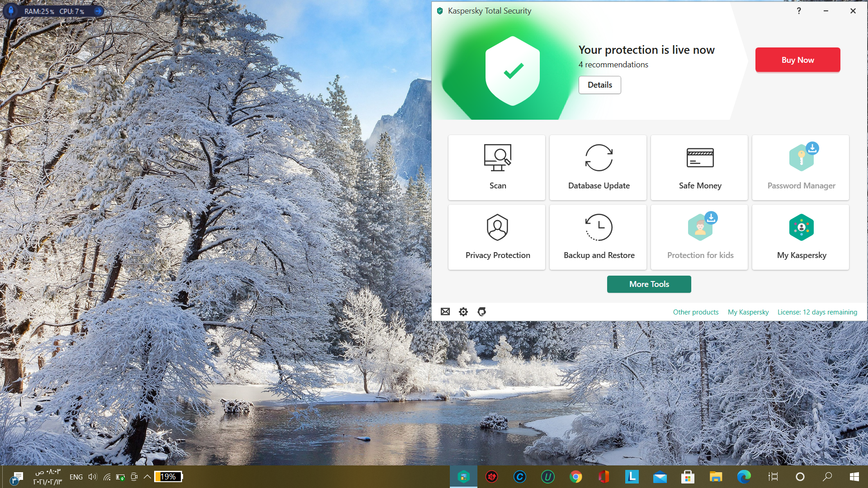This screenshot has height=488, width=868.
Task: Open Backup and Restore
Action: coord(598,237)
